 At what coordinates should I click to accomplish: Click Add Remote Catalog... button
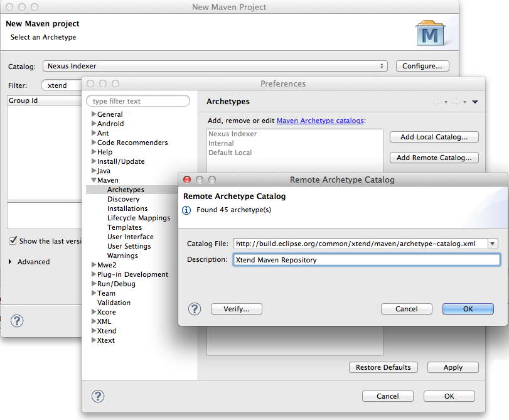[434, 158]
